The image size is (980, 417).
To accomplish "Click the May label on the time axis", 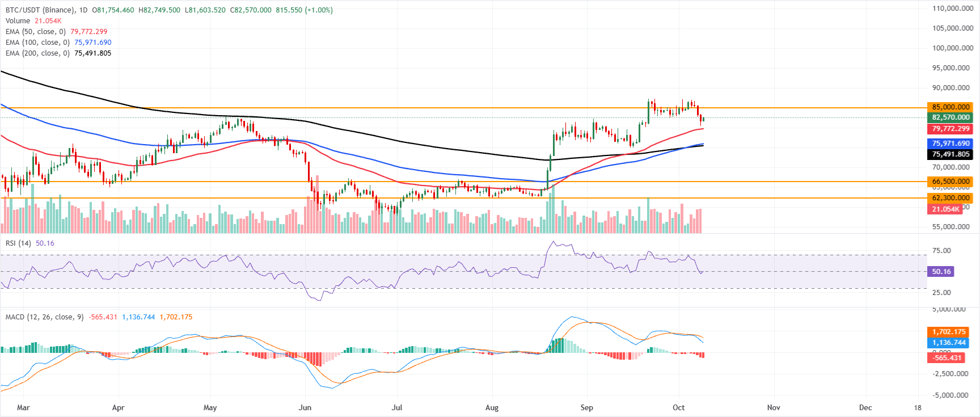I will 210,407.
